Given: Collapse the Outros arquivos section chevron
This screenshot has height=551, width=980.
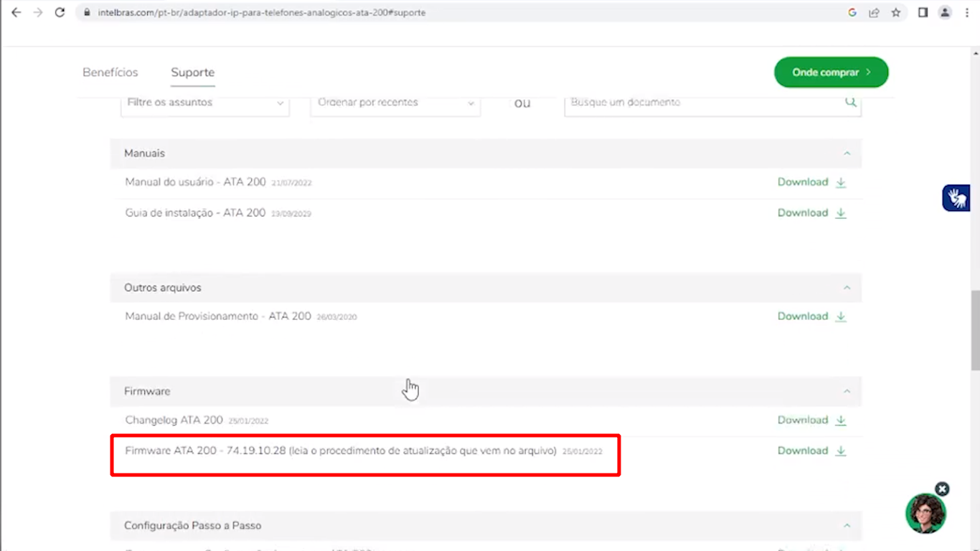Looking at the screenshot, I should coord(847,288).
